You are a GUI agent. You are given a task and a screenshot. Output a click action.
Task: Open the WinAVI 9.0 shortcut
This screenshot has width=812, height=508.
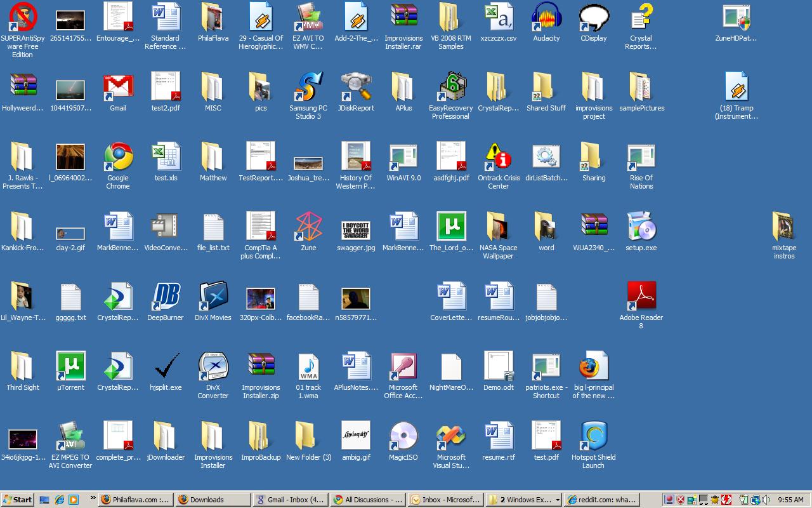click(403, 157)
